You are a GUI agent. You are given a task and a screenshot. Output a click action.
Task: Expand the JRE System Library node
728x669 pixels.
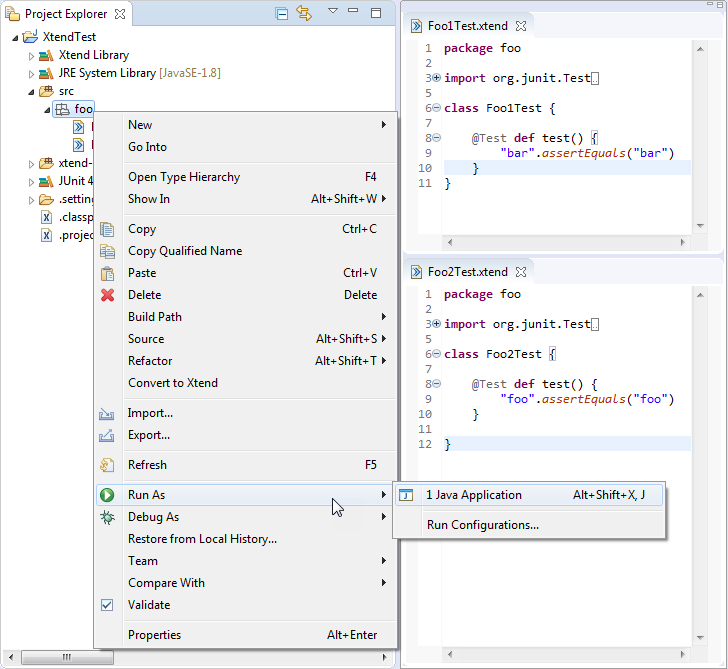coord(31,74)
